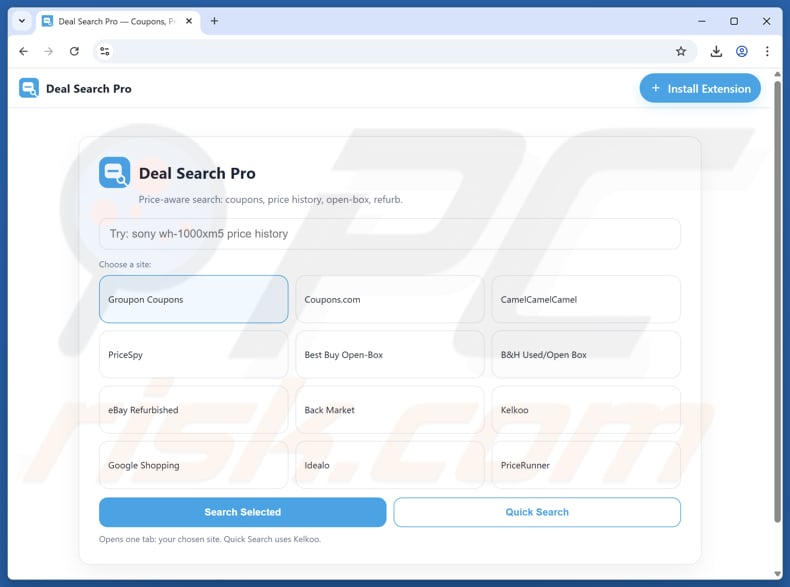
Task: Choose the PriceRunner site option
Action: [586, 465]
